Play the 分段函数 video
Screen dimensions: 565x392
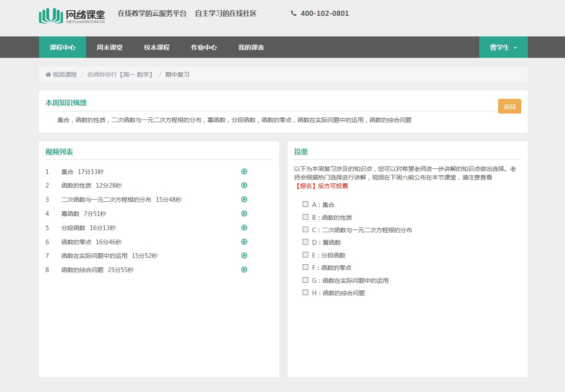pos(244,227)
